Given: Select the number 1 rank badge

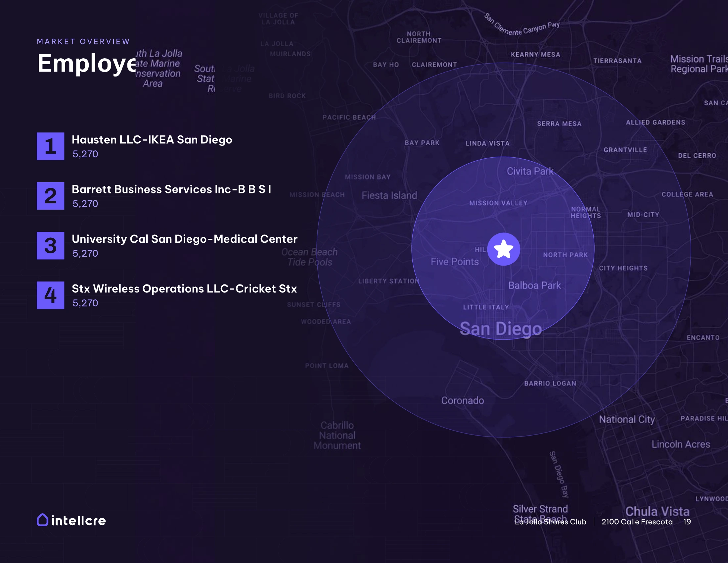Looking at the screenshot, I should [50, 146].
